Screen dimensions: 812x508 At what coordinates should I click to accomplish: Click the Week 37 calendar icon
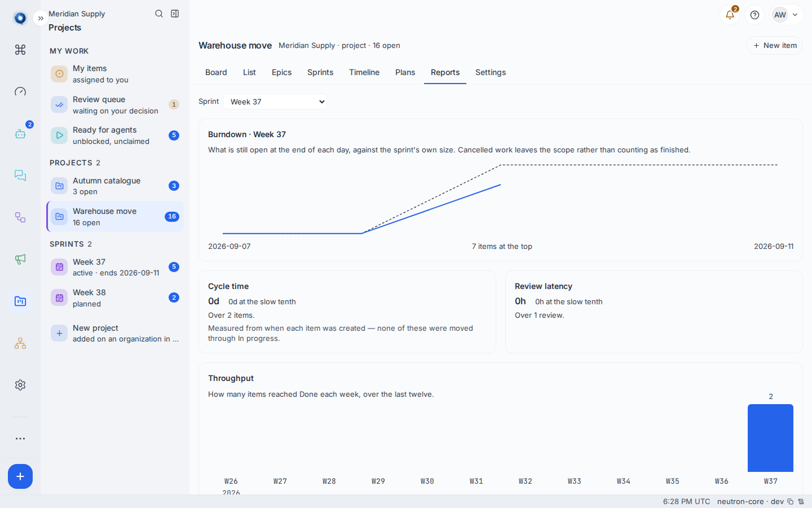pos(59,267)
